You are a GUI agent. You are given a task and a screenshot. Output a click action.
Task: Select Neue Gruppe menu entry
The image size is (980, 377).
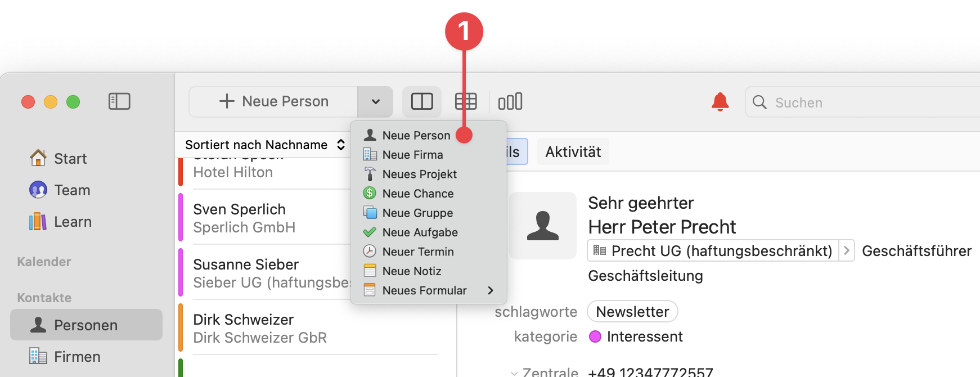429,213
